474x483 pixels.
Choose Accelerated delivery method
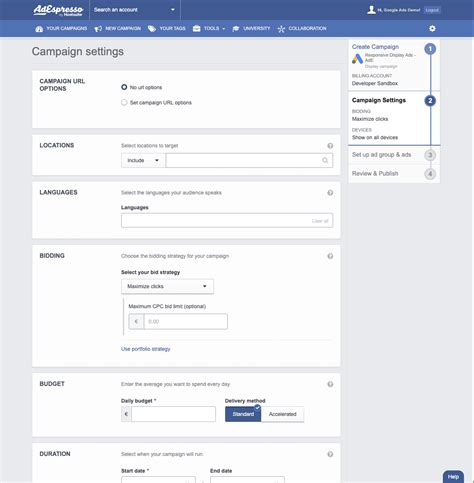tap(282, 414)
